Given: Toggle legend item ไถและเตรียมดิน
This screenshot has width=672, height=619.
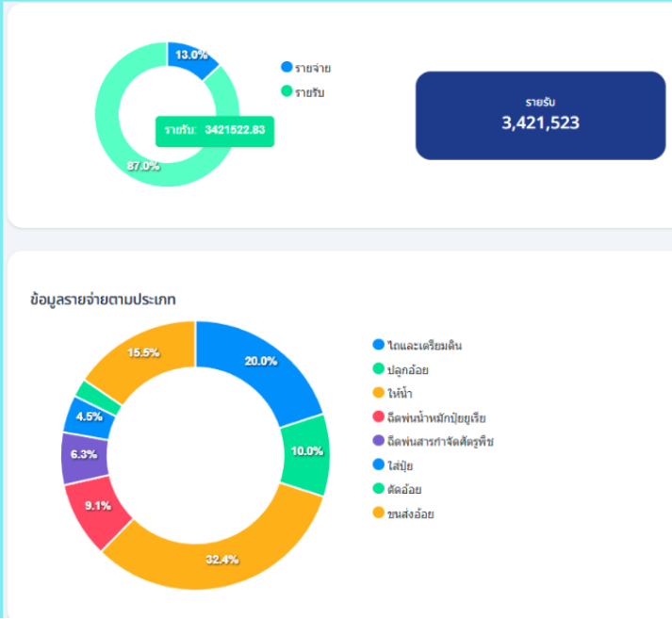Looking at the screenshot, I should (417, 345).
